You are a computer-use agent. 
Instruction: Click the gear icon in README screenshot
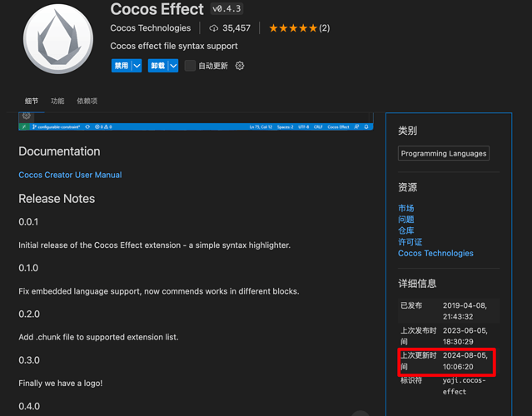click(x=26, y=116)
